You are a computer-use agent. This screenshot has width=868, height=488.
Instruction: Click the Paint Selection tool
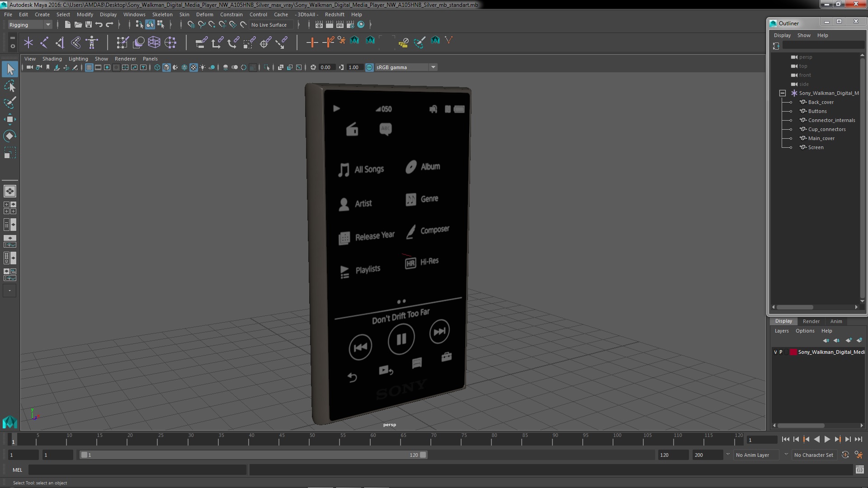point(9,103)
